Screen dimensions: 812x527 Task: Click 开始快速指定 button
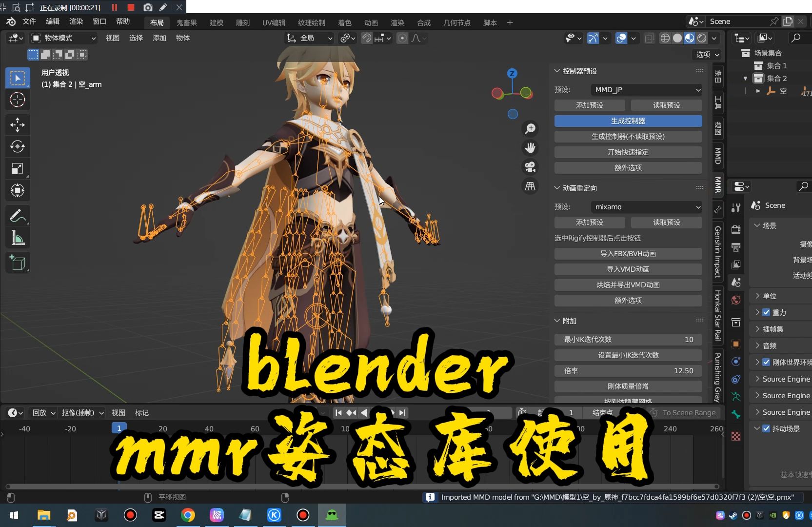[x=628, y=152]
